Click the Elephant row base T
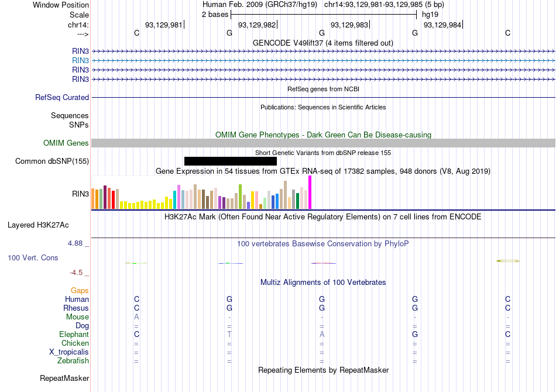The image size is (556, 392). 229,335
